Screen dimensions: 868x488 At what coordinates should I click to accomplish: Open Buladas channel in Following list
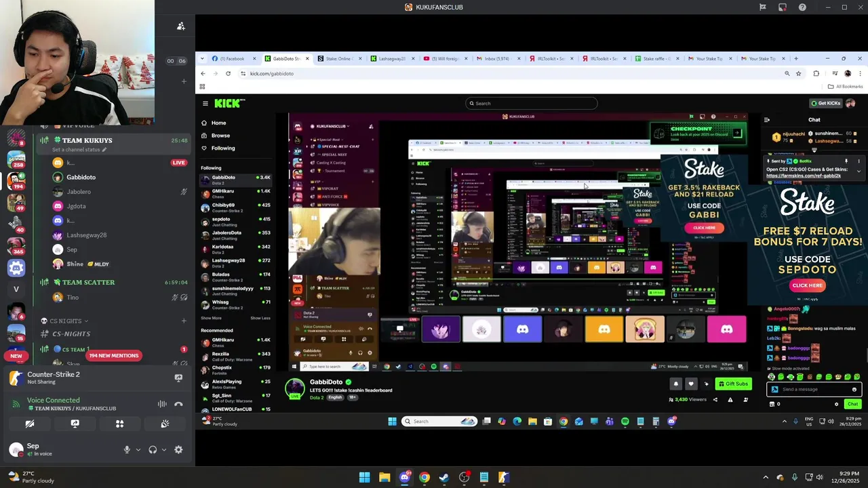tap(235, 276)
